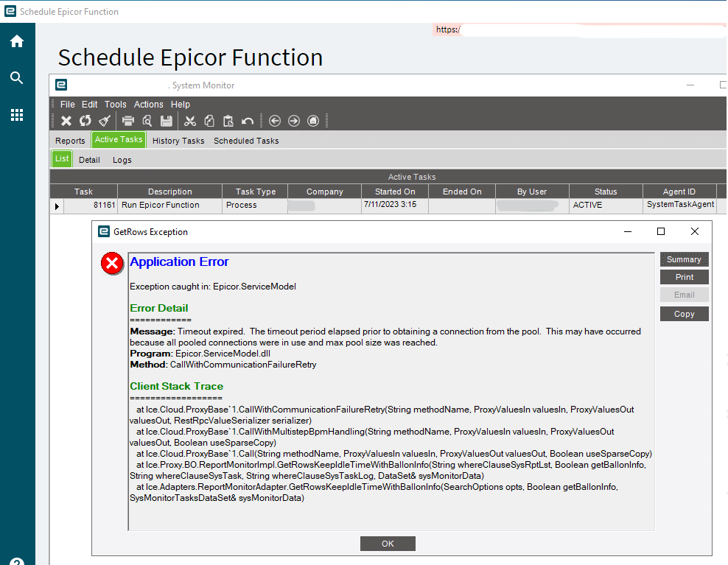Click the 'Application Error' heading text

(x=179, y=262)
